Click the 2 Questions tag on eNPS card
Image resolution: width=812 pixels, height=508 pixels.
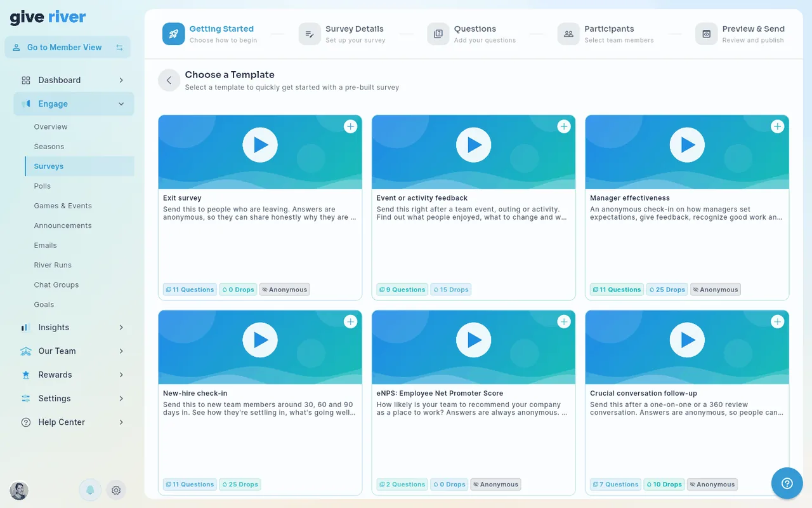pos(402,485)
